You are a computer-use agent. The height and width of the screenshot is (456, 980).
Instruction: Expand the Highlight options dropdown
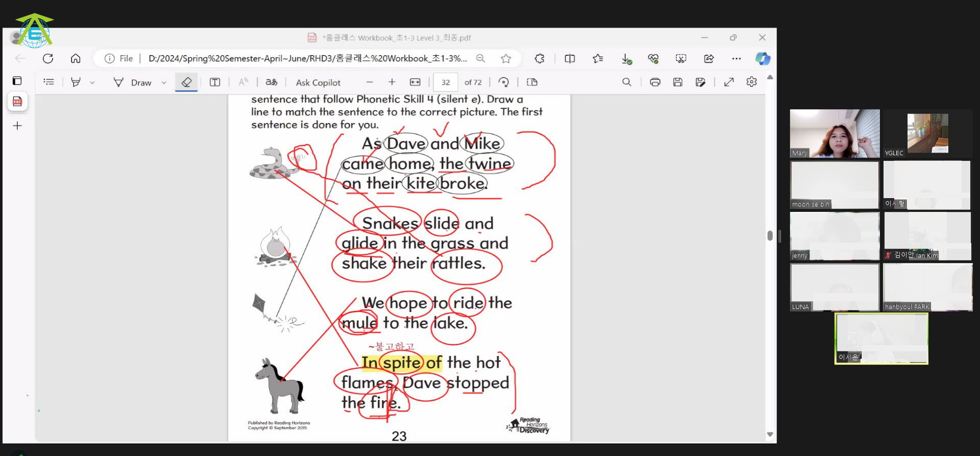pos(92,82)
